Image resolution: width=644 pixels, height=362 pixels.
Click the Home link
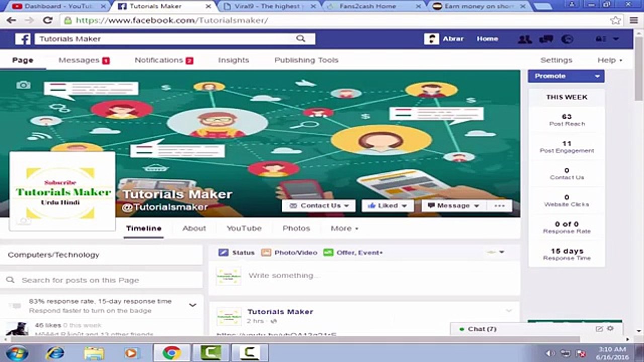click(x=488, y=39)
